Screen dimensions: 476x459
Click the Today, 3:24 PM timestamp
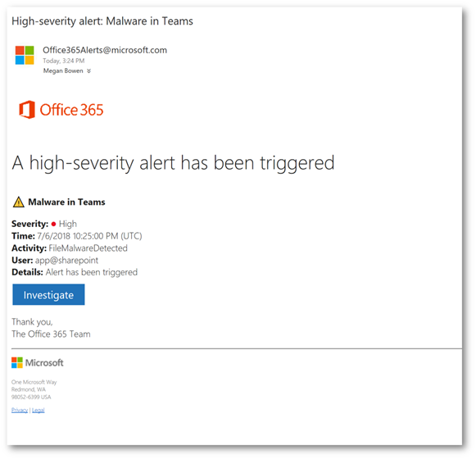pyautogui.click(x=64, y=61)
